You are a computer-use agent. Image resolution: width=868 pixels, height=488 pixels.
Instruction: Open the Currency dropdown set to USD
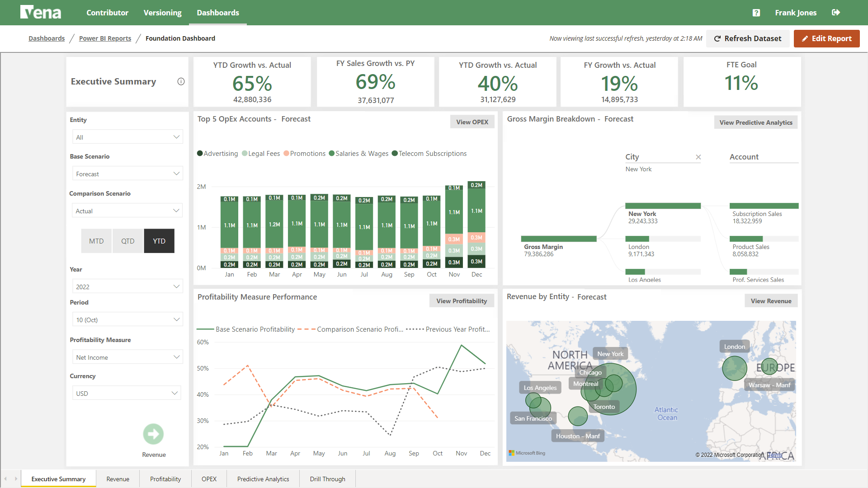pyautogui.click(x=127, y=393)
